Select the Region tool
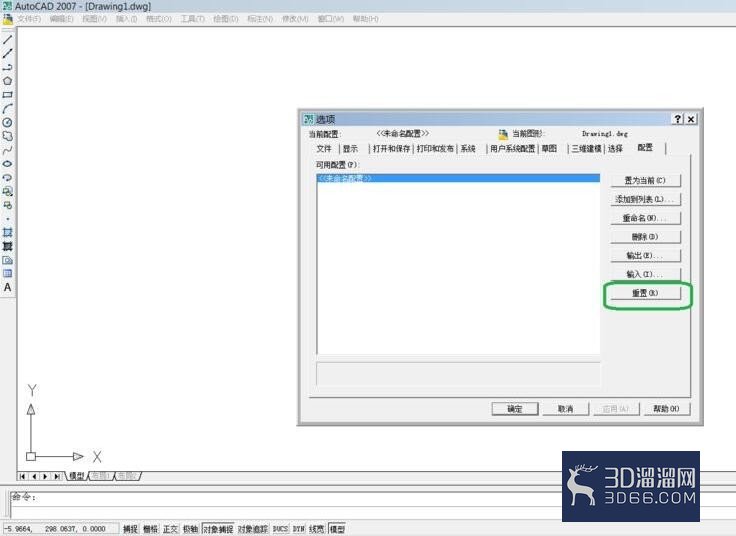The width and height of the screenshot is (736, 536). (x=8, y=260)
